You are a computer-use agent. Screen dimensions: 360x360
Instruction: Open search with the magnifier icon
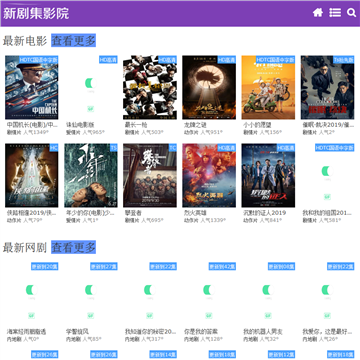click(352, 13)
